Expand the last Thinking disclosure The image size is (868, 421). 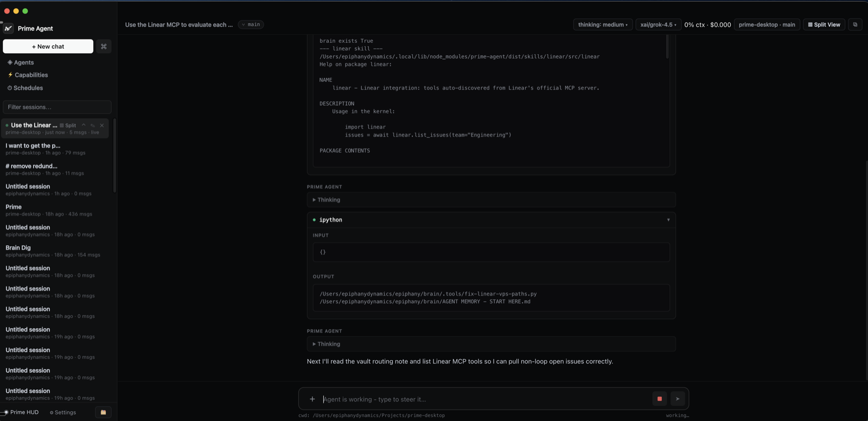(x=491, y=344)
